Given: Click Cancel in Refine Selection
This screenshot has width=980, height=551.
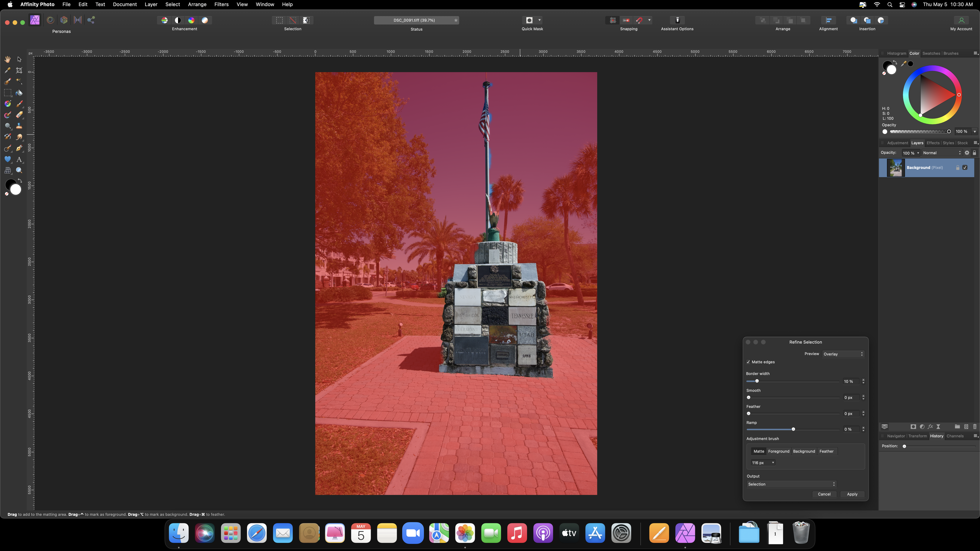Looking at the screenshot, I should [824, 494].
